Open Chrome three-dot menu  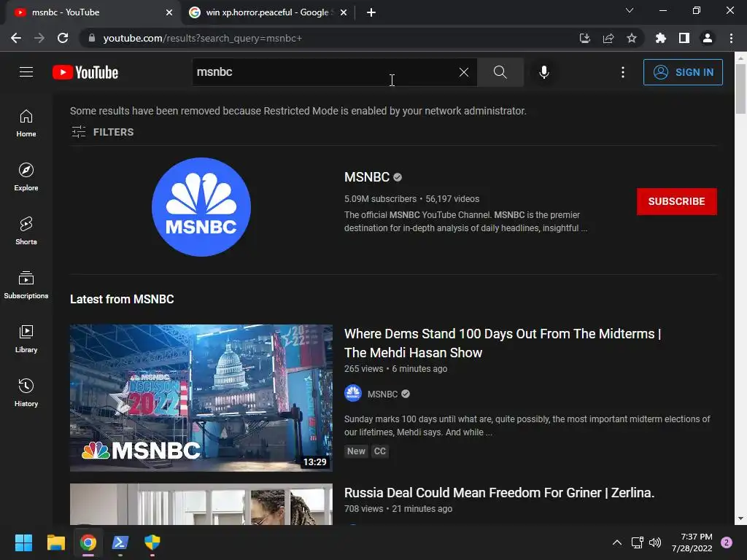(x=731, y=38)
